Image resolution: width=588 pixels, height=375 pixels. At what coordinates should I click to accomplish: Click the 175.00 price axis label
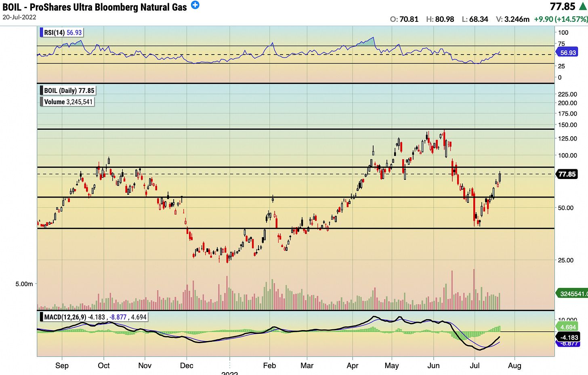pos(567,114)
